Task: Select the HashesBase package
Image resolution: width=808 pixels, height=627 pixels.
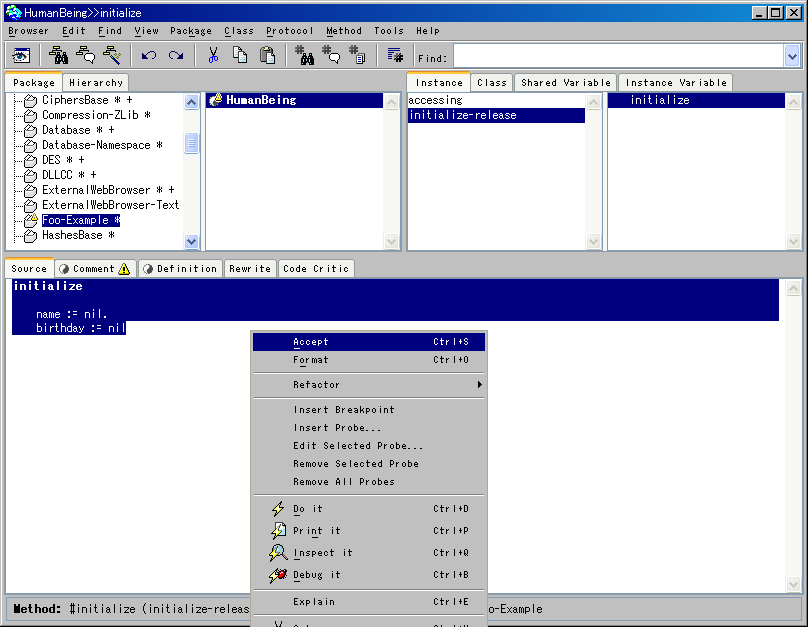Action: pos(78,235)
